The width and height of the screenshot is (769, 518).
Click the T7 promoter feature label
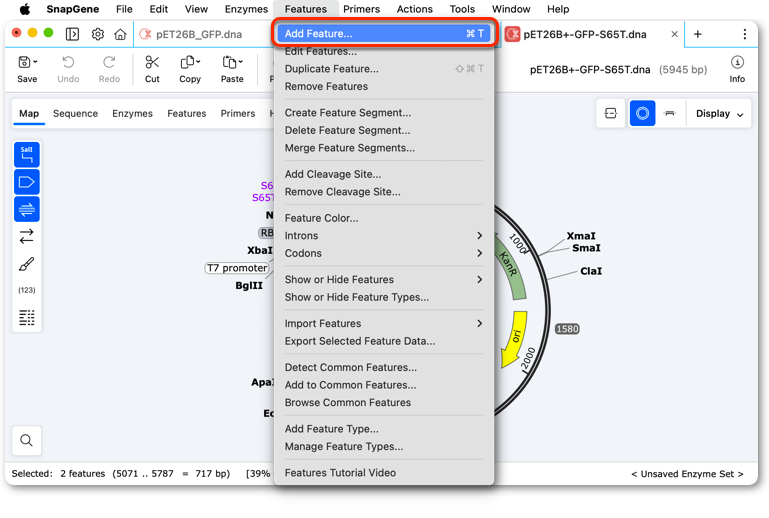tap(237, 268)
